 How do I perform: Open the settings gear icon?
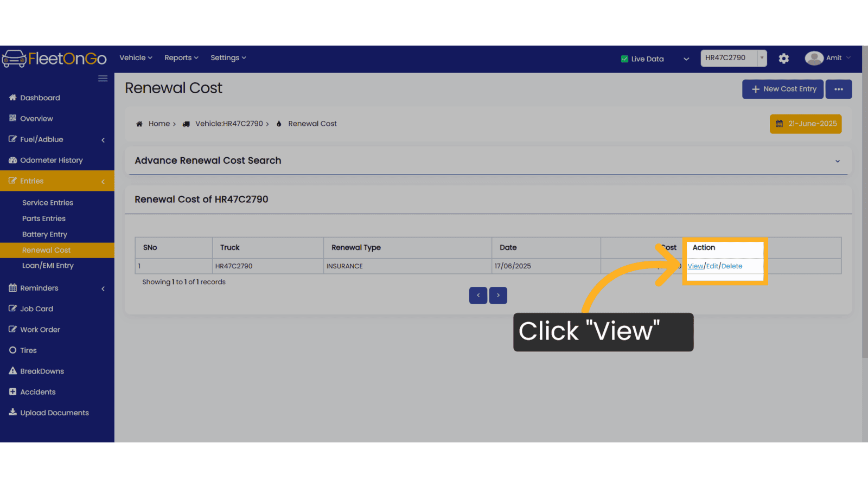tap(783, 59)
